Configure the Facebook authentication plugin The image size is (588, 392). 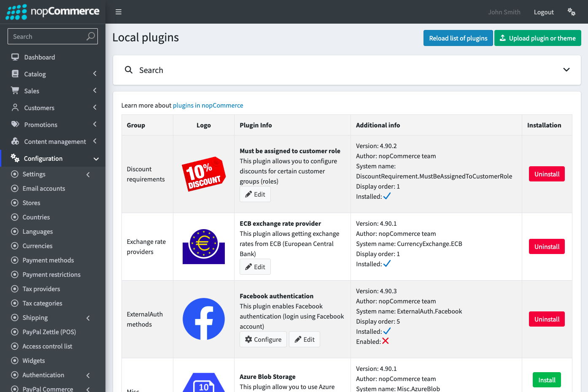point(263,339)
